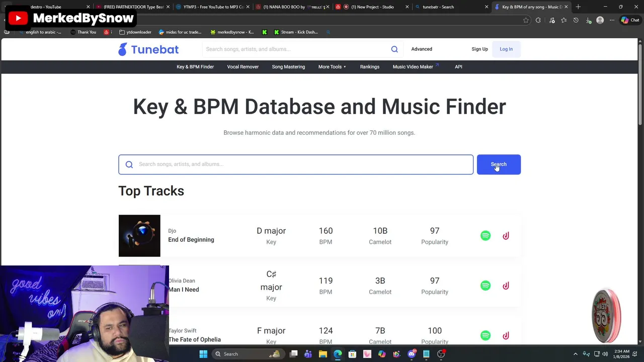Open File Explorer from taskbar

point(323,354)
